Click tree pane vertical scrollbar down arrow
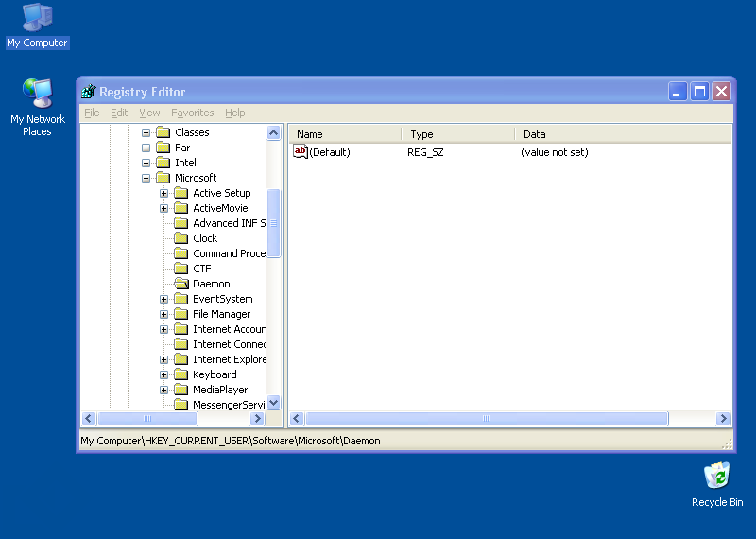 (273, 403)
